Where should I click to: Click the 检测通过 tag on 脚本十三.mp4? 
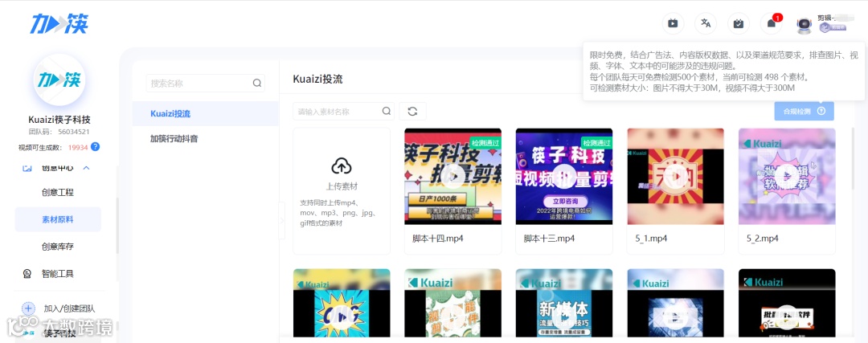(596, 142)
